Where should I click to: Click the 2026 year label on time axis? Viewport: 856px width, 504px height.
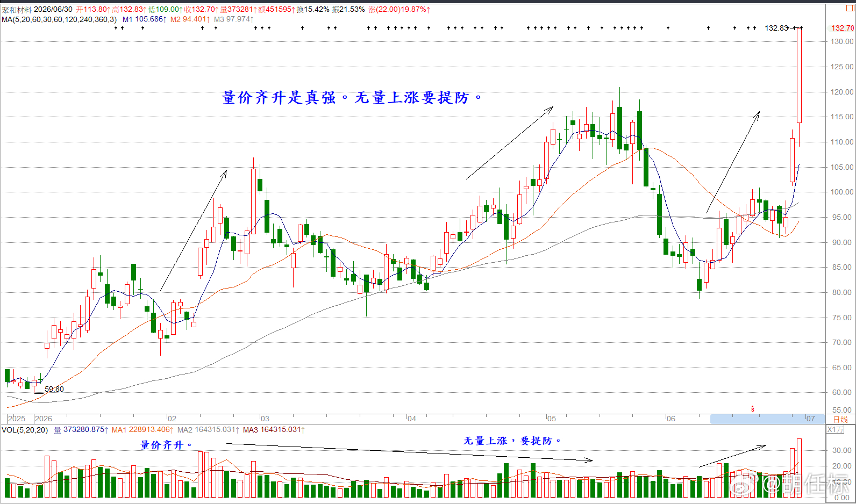[x=44, y=419]
